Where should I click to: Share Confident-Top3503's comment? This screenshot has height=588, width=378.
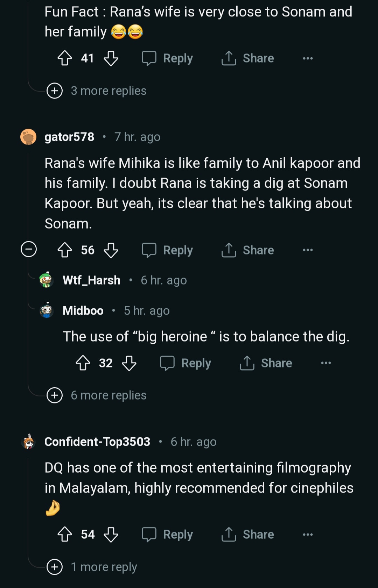[x=248, y=535]
